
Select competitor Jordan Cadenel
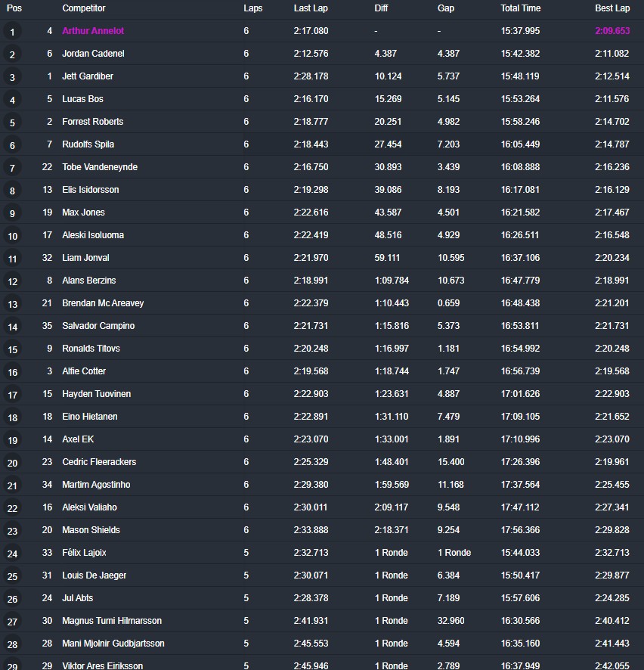(93, 54)
